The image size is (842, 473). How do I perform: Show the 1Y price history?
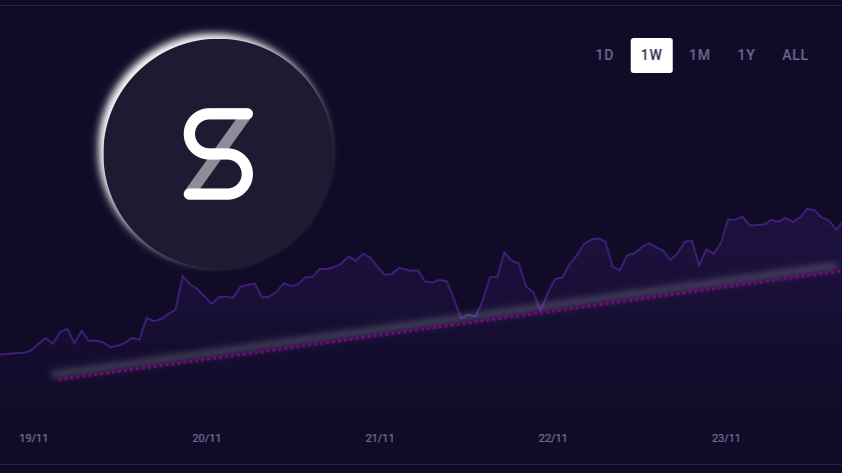[x=746, y=55]
